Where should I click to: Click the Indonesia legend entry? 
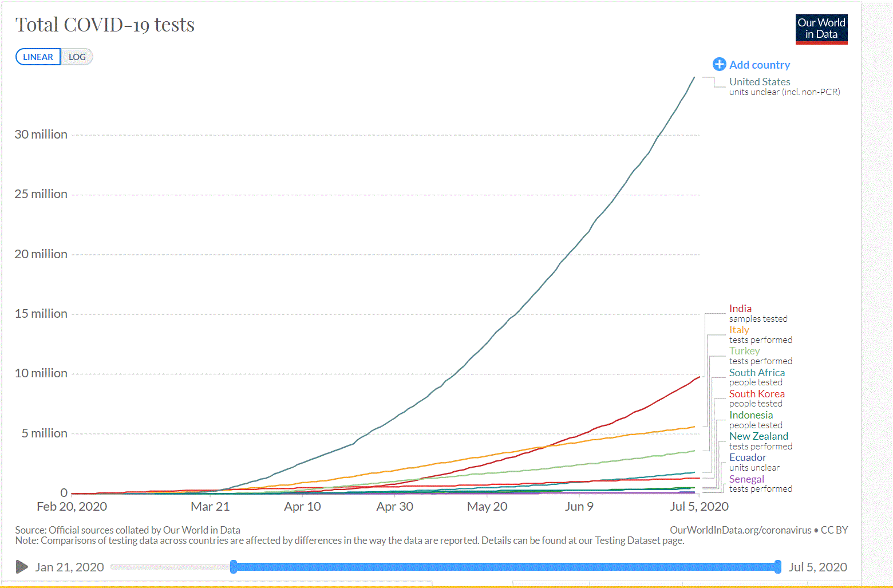point(750,415)
